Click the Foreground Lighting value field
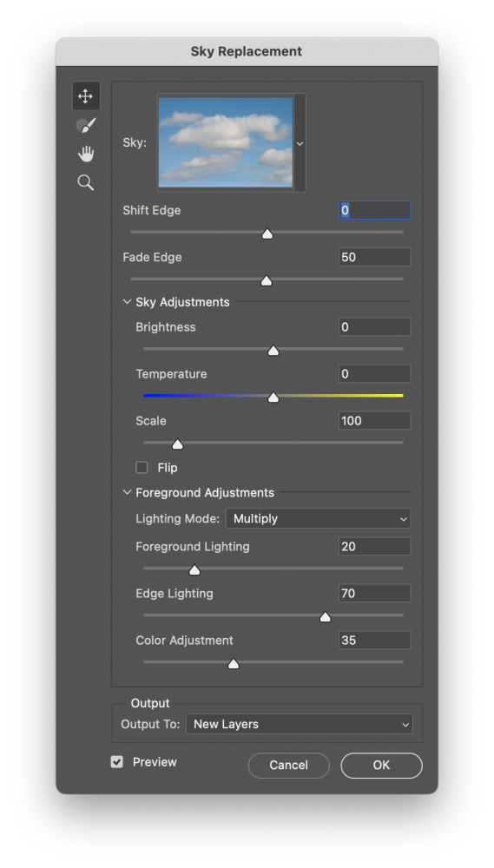This screenshot has width=494, height=868. click(x=374, y=546)
